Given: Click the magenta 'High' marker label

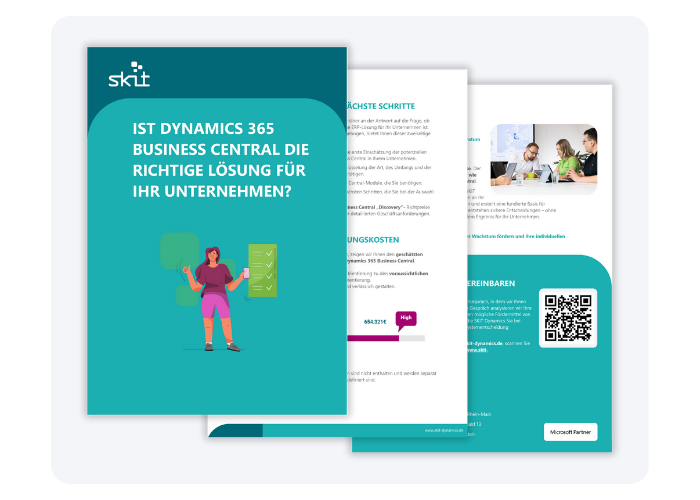Looking at the screenshot, I should tap(406, 318).
